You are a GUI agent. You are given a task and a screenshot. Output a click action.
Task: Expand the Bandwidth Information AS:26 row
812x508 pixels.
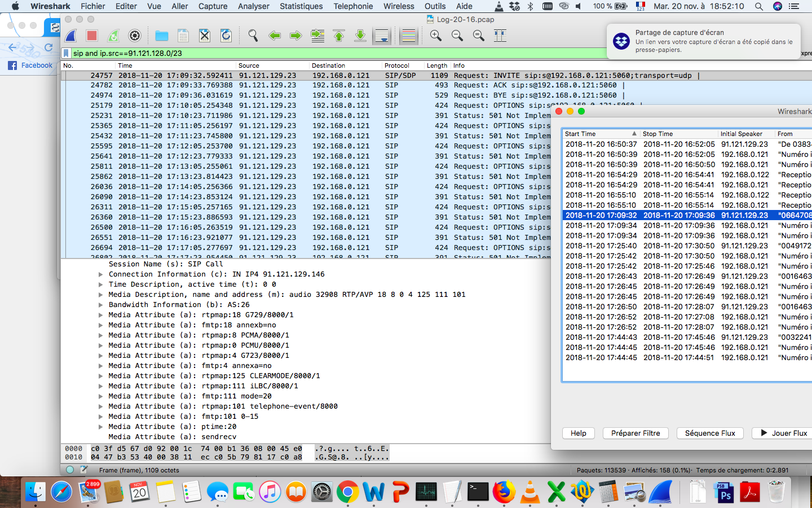click(x=101, y=305)
